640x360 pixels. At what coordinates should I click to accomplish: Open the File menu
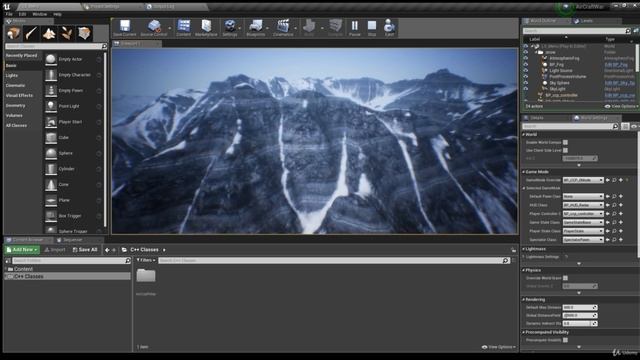(x=9, y=14)
